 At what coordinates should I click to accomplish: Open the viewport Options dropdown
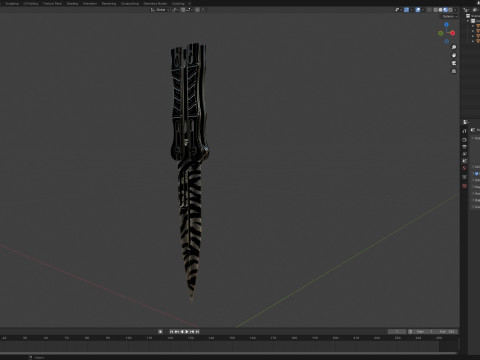450,16
